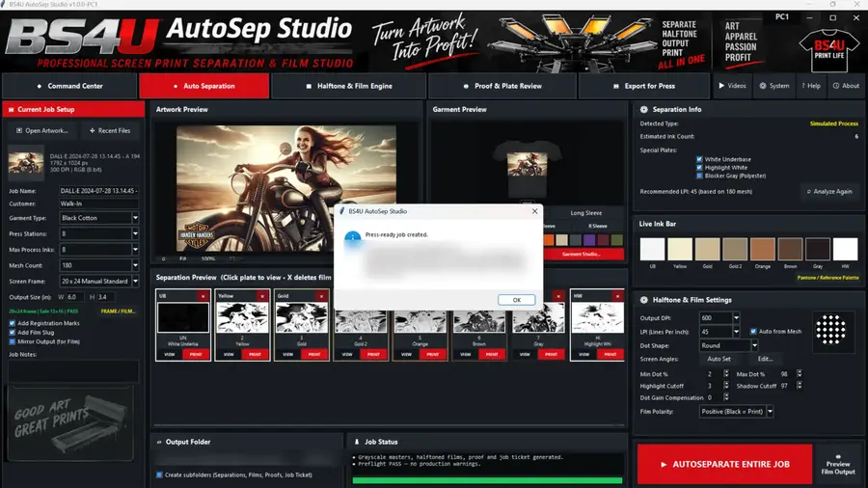Click the Separation Info gear icon

pos(644,110)
